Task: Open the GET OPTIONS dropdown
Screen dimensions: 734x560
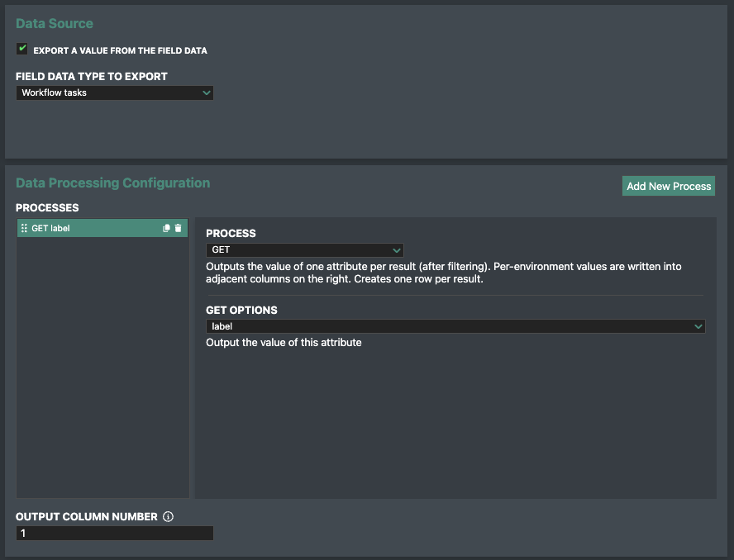Action: tap(455, 326)
